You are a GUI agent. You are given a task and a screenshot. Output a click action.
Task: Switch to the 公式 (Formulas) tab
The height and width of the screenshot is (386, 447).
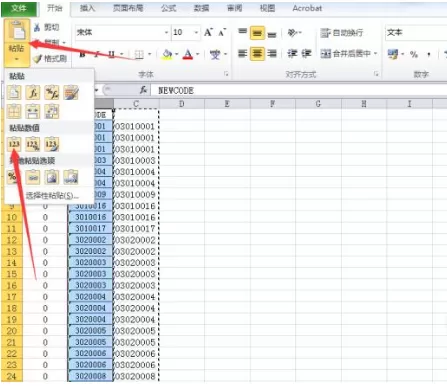pos(168,8)
